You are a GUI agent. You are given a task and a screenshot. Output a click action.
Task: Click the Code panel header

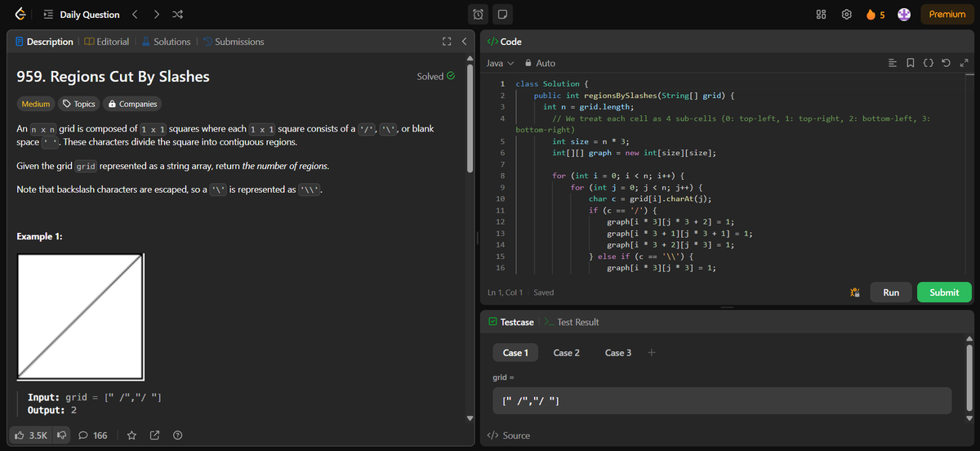point(504,42)
